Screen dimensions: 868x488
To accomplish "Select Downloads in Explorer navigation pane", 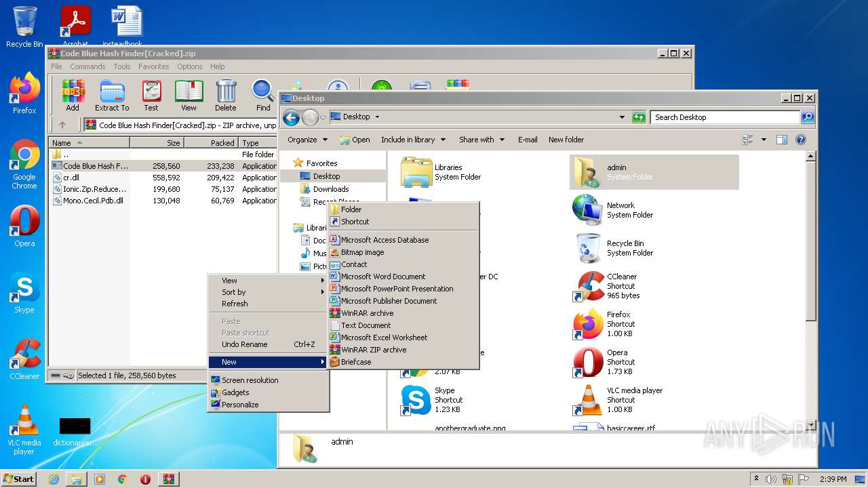I will pos(331,189).
